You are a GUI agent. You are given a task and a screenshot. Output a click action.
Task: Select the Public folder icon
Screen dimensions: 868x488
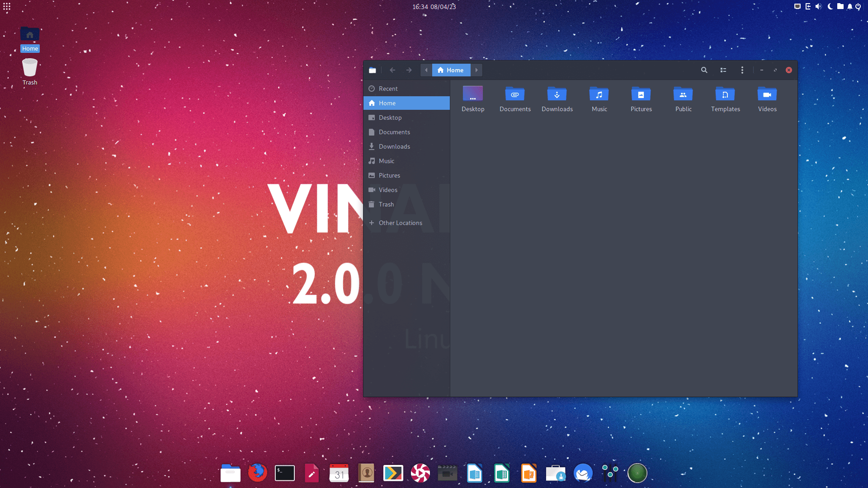tap(683, 94)
